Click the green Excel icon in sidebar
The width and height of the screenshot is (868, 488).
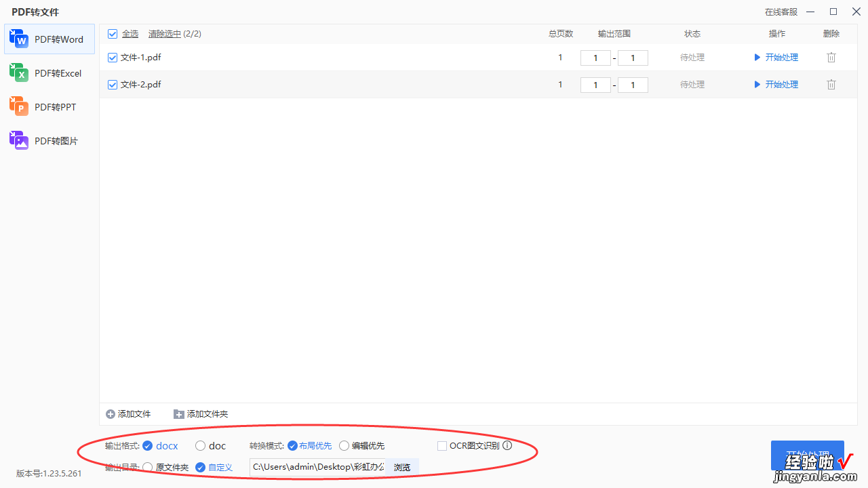[18, 73]
